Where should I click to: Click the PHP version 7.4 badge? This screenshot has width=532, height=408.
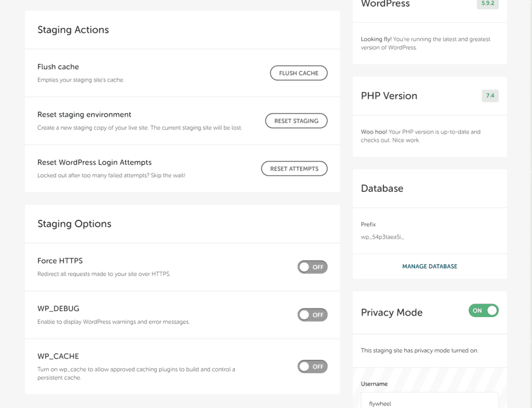pos(490,96)
